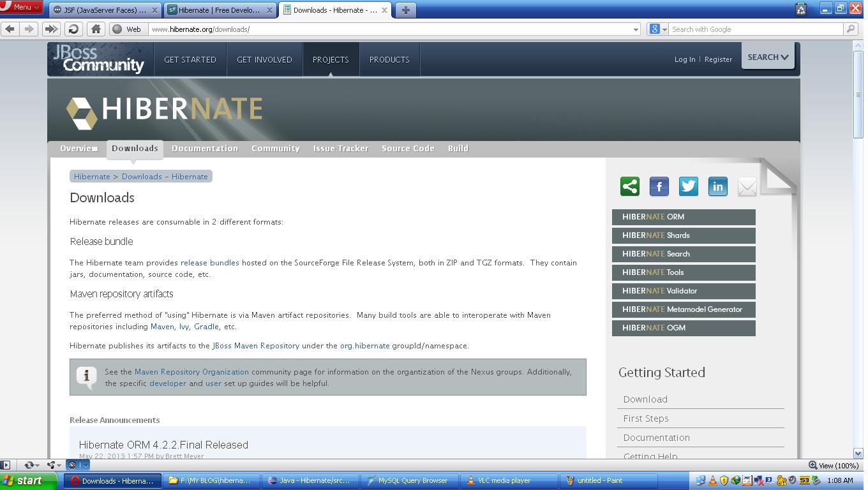
Task: Reload the current page
Action: [73, 29]
